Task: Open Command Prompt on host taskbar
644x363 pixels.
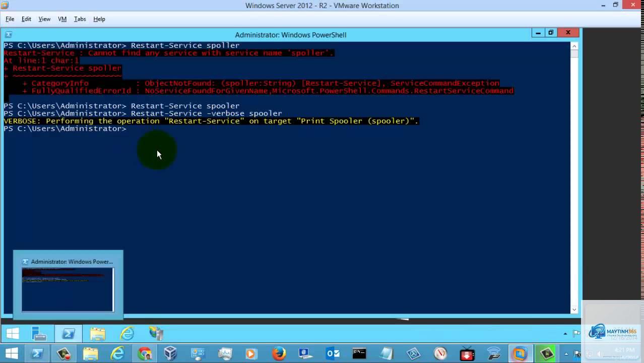Action: (x=359, y=353)
